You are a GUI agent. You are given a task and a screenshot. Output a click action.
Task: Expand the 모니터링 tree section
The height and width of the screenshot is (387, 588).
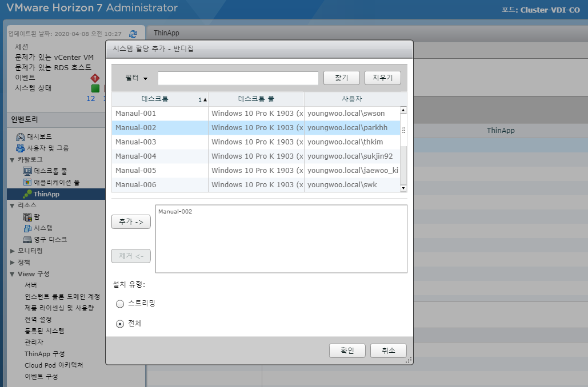click(13, 251)
